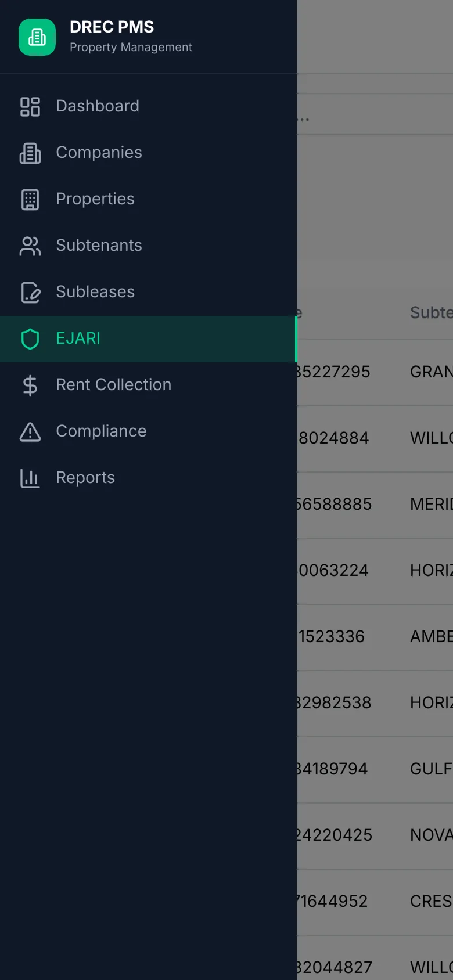
Task: Click the table cell ending 0063224
Action: [334, 571]
